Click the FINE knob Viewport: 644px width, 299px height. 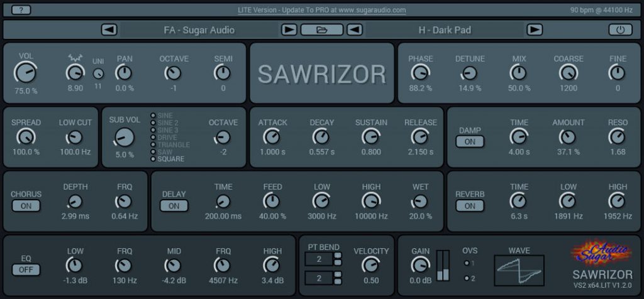(618, 73)
